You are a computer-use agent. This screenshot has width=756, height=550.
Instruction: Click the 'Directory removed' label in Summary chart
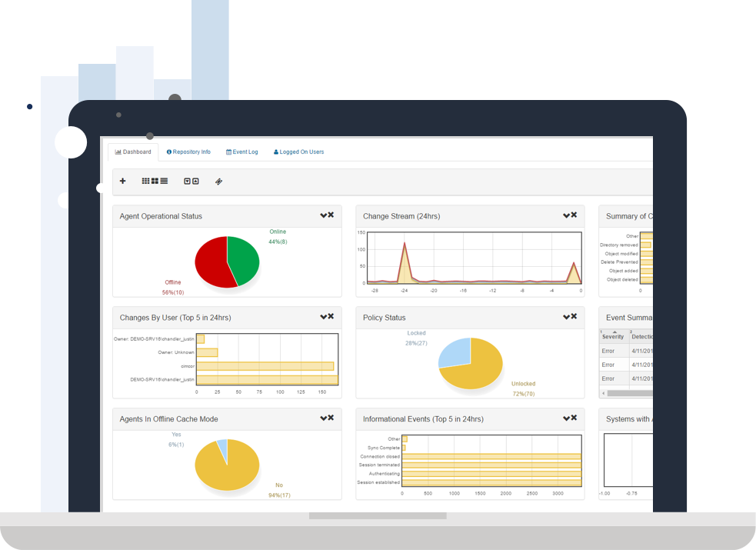(619, 245)
